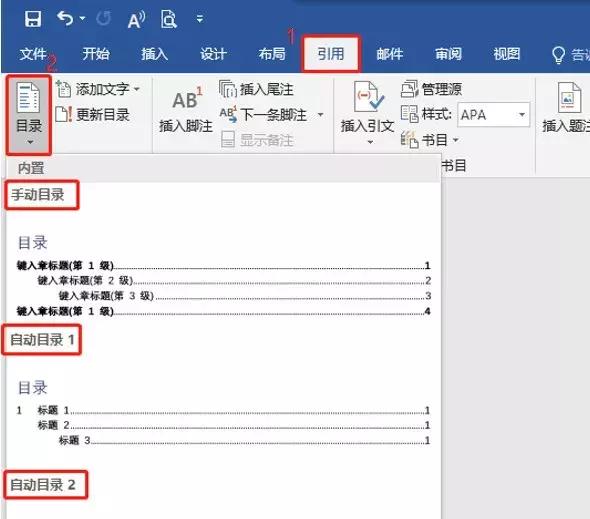Click the Read Aloud icon
This screenshot has width=590, height=519.
click(136, 19)
